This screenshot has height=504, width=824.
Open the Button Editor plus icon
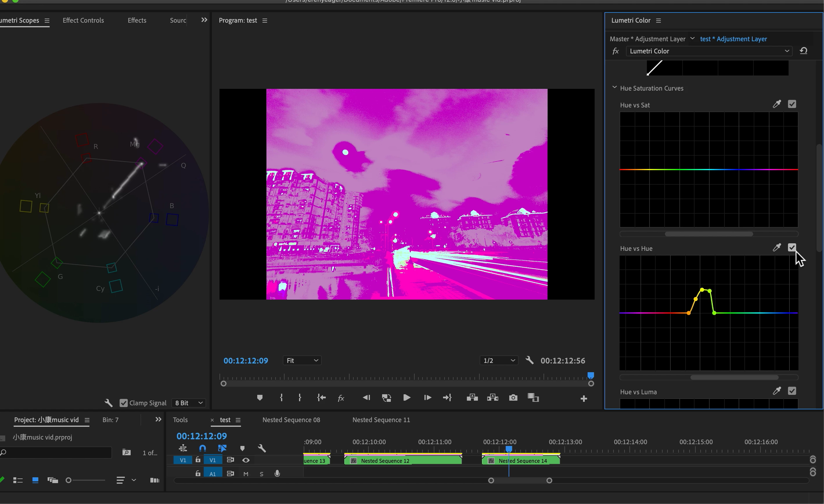coord(584,398)
